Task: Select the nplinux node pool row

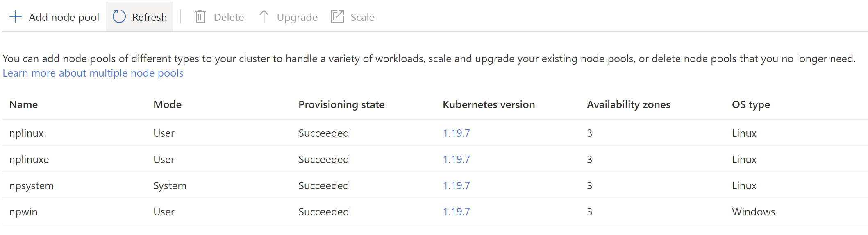Action: (26, 133)
